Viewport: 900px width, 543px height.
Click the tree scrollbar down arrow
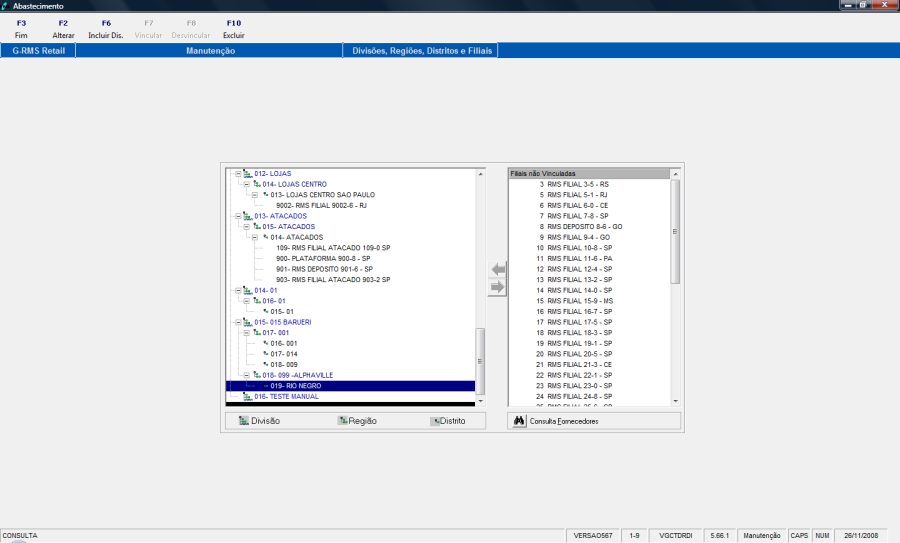coord(481,401)
